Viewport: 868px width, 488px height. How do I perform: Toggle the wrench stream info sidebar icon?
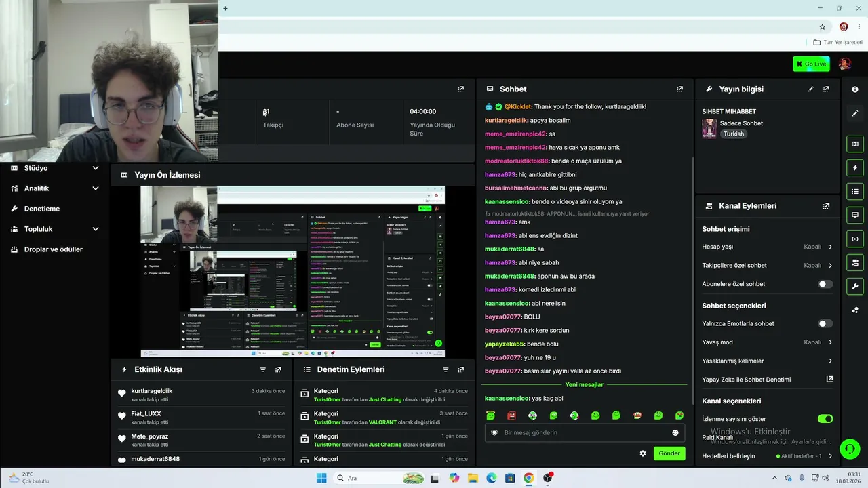(854, 286)
